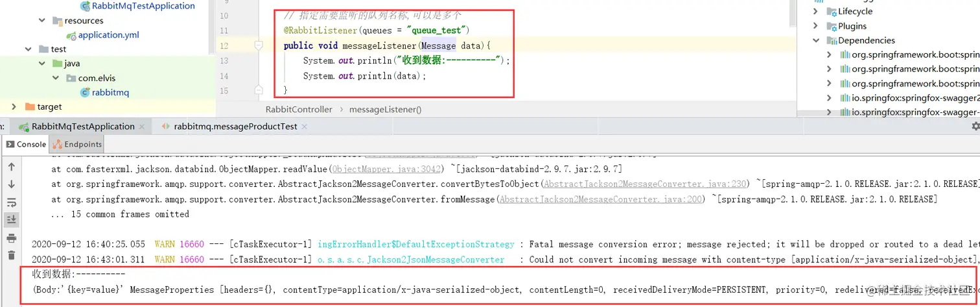The width and height of the screenshot is (980, 307).
Task: Open the Console tab
Action: 26,144
